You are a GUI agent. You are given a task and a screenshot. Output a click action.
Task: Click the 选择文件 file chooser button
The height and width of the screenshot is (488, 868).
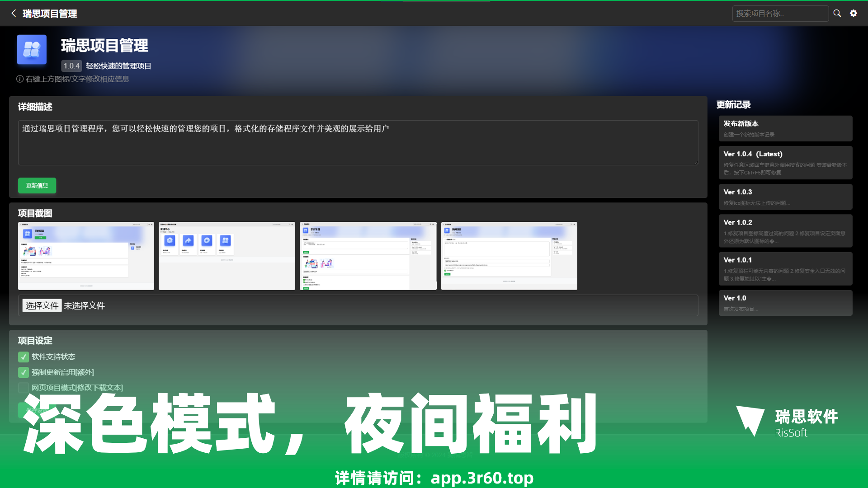coord(42,305)
